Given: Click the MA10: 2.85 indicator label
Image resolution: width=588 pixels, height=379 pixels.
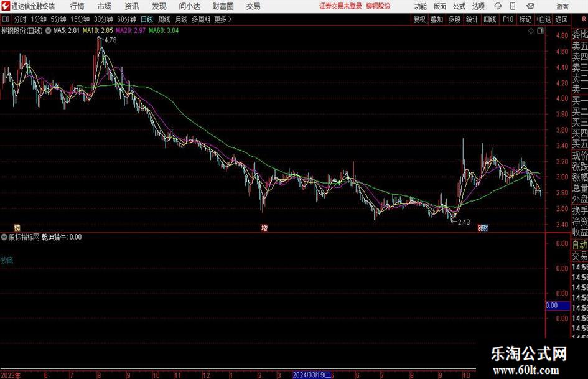Looking at the screenshot, I should click(x=98, y=30).
